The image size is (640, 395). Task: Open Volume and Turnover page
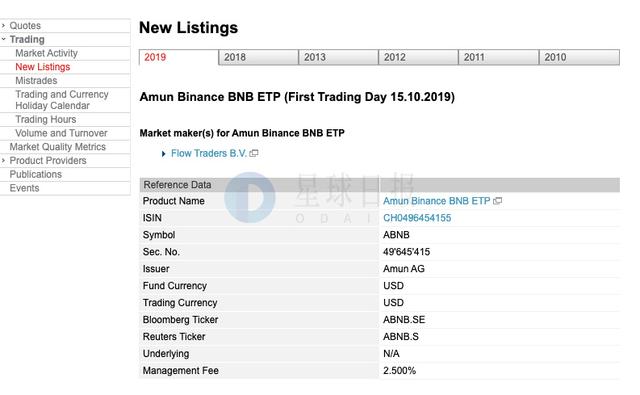point(61,133)
